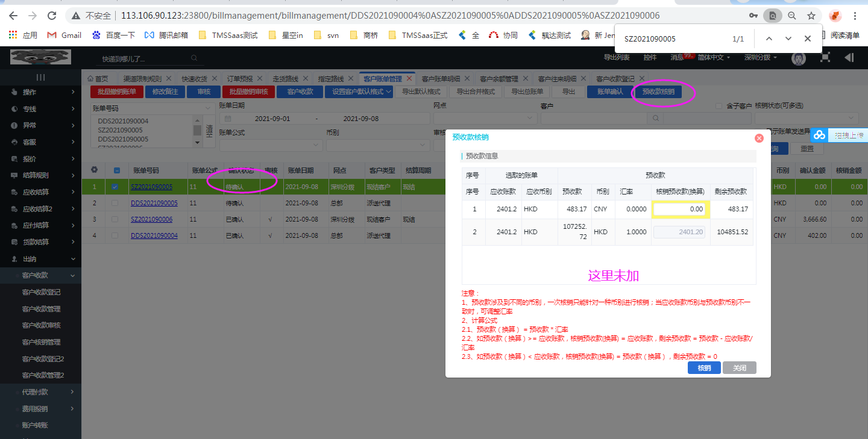
Task: Open the 核销状态 multi-select dropdown
Action: tap(807, 119)
